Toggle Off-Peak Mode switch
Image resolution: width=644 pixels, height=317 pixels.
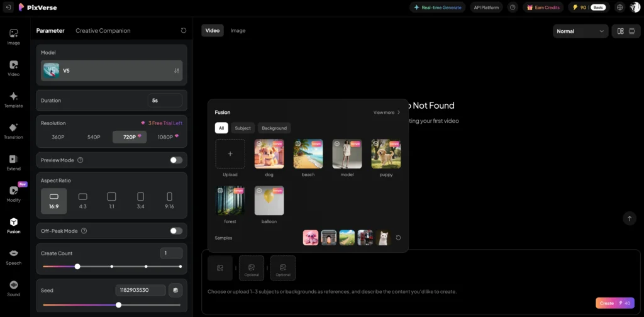pos(176,231)
